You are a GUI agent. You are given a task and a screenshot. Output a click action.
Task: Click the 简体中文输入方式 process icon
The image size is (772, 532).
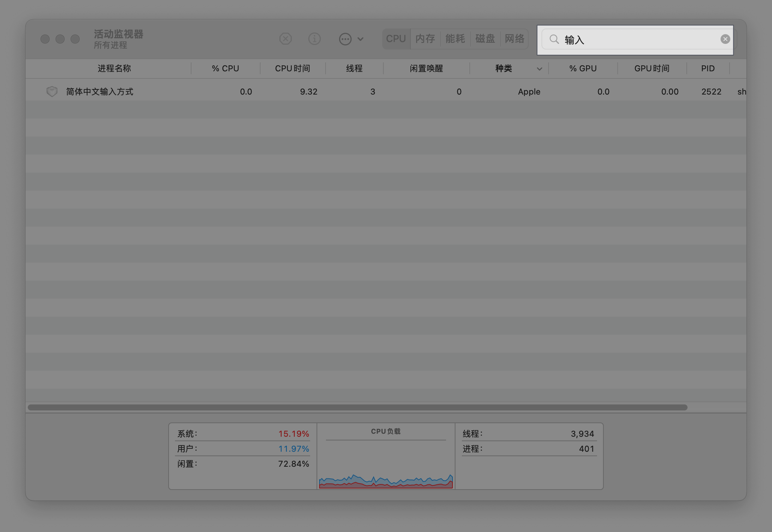[52, 92]
